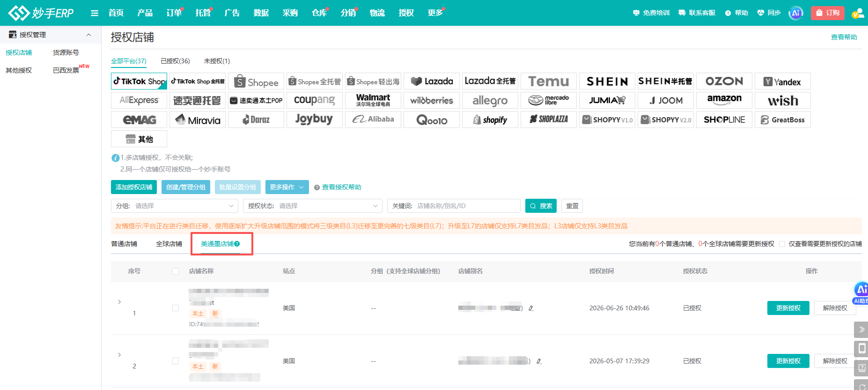Select the wish platform tile

click(783, 100)
